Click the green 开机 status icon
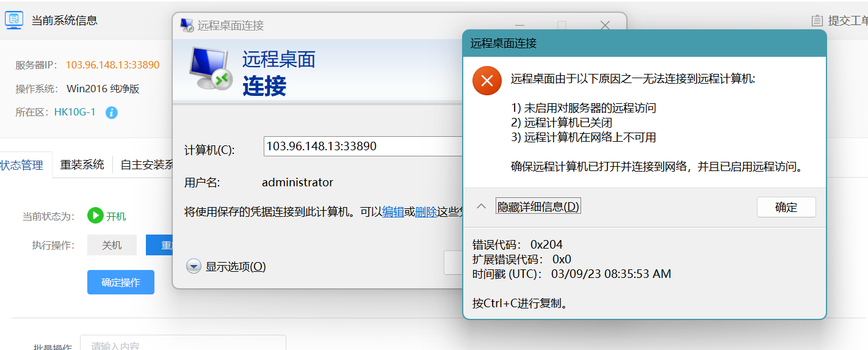The image size is (868, 350). (95, 216)
